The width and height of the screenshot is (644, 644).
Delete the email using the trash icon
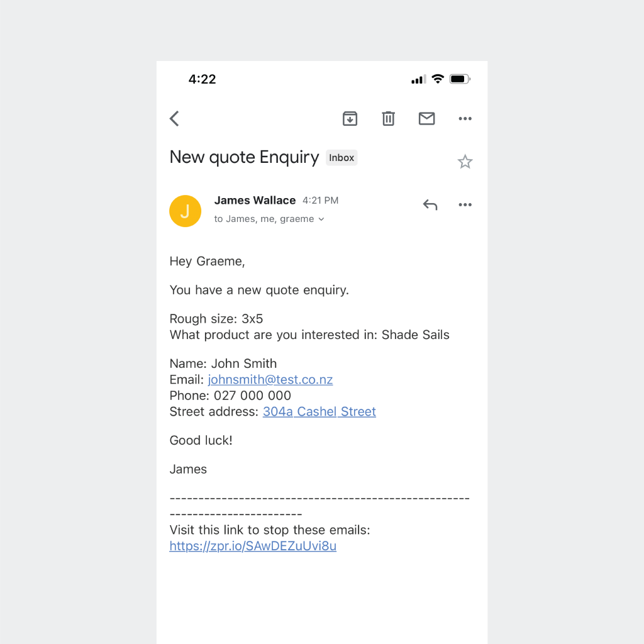pyautogui.click(x=388, y=119)
